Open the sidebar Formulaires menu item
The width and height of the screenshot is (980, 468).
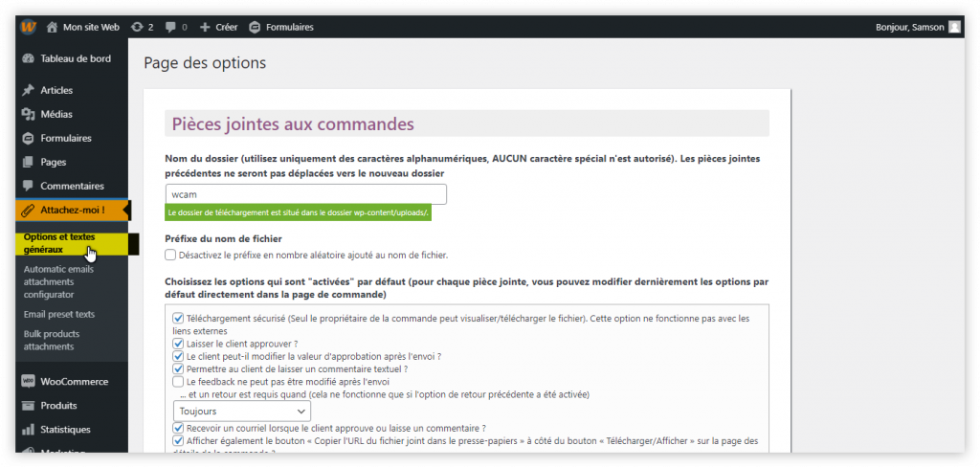(66, 138)
